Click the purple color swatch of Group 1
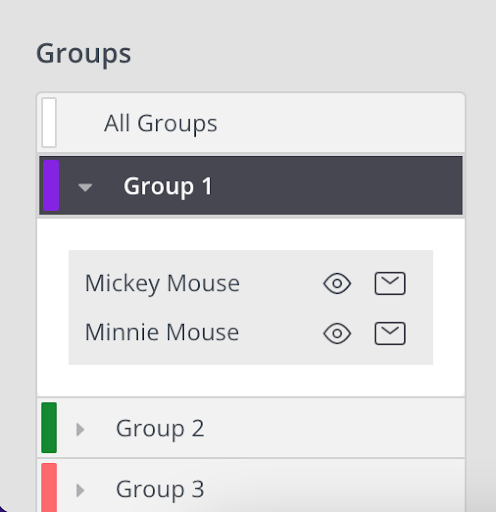Viewport: 496px width, 512px height. click(51, 185)
